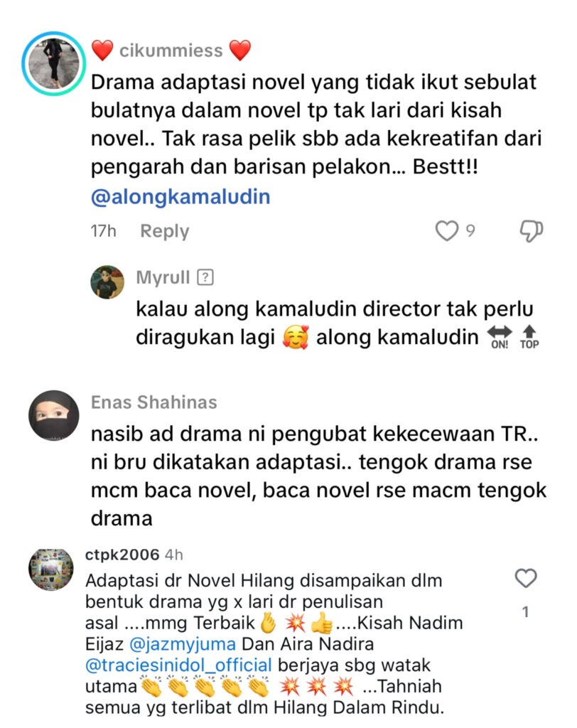
Task: Dislike cikummiess's comment with thumbs-down icon
Action: point(531,231)
